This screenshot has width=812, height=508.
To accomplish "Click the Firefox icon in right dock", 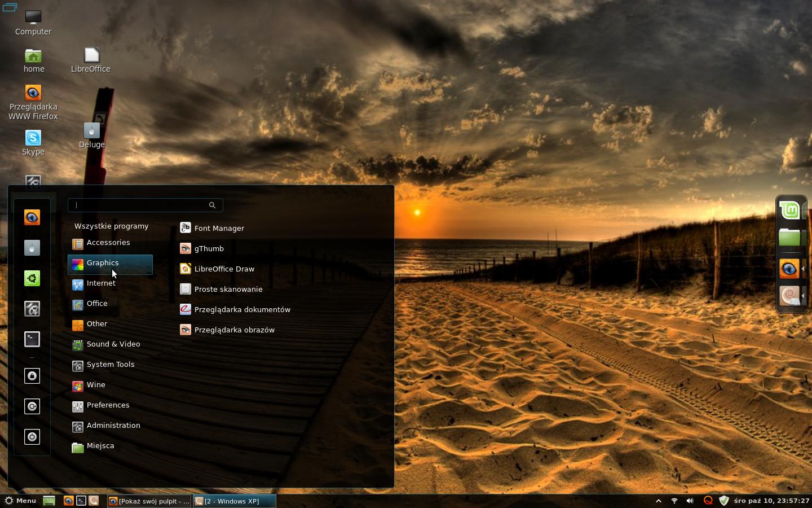I will 789,269.
